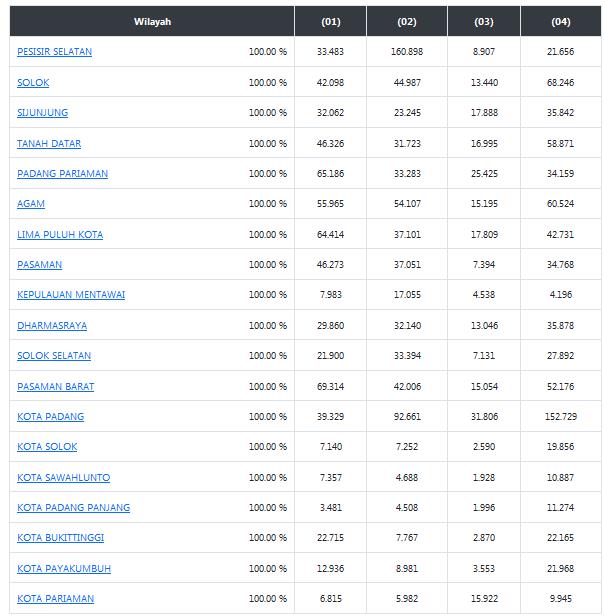The image size is (605, 616).
Task: Open the AGAM region link
Action: [31, 204]
